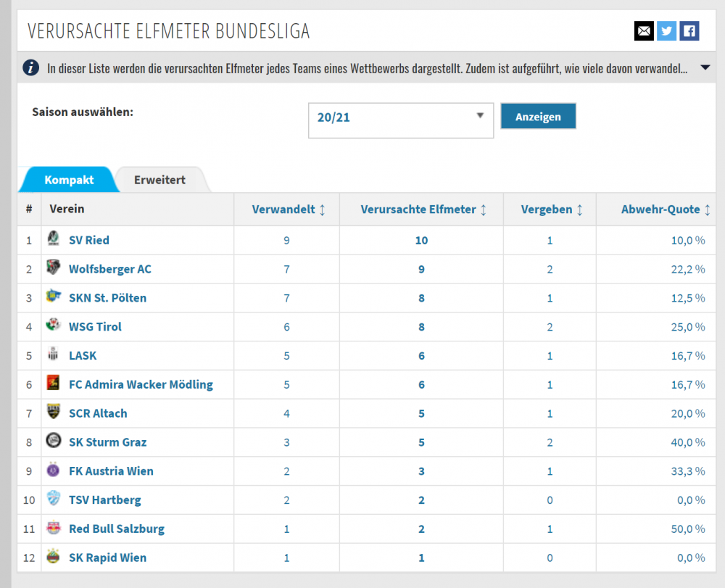Open the SV Ried club link

(88, 241)
